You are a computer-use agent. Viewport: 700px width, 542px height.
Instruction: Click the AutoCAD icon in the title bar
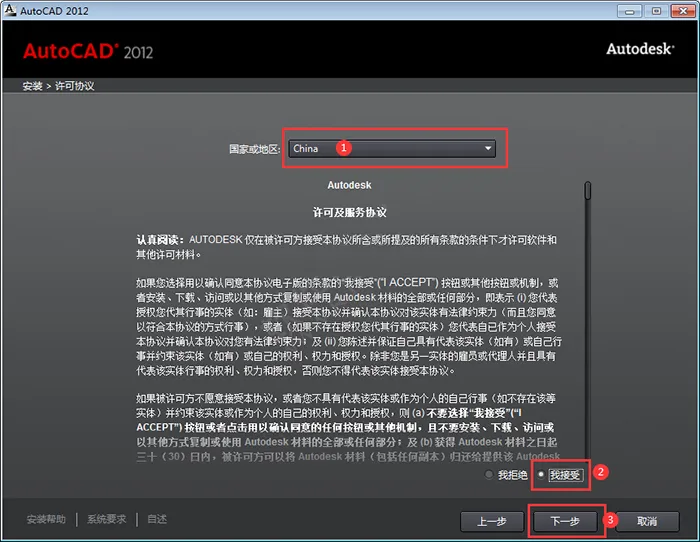(11, 10)
